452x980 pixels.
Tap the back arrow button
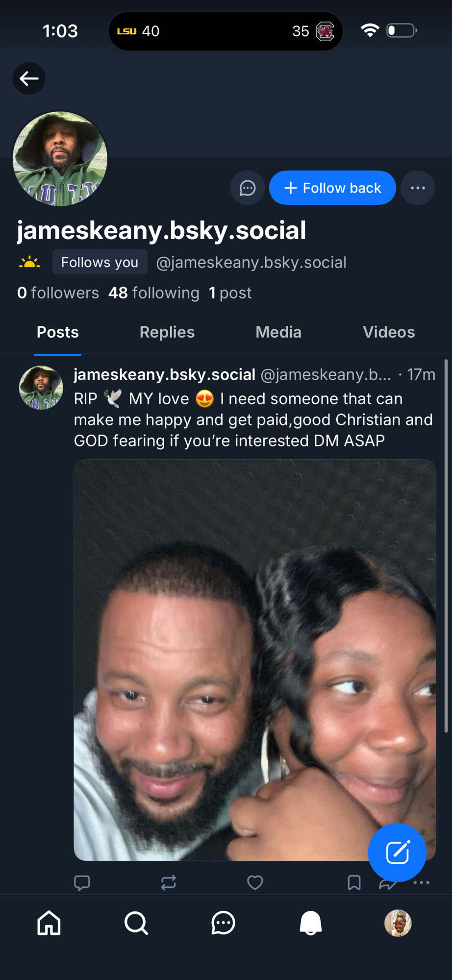[29, 78]
